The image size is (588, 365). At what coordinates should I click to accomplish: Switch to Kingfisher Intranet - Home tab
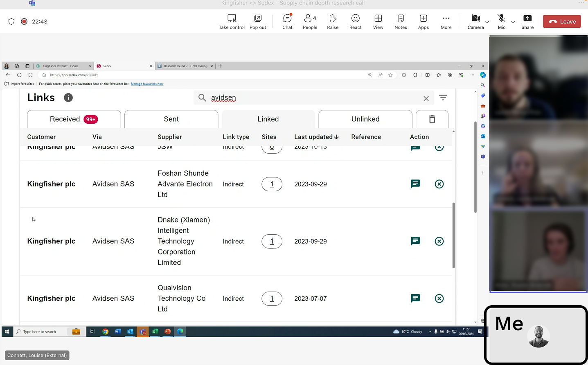[63, 66]
